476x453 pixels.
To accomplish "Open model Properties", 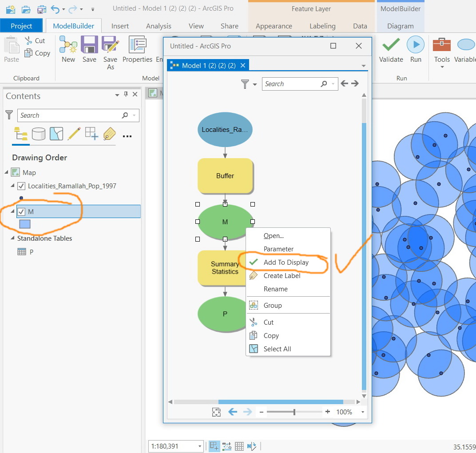I will pyautogui.click(x=137, y=49).
